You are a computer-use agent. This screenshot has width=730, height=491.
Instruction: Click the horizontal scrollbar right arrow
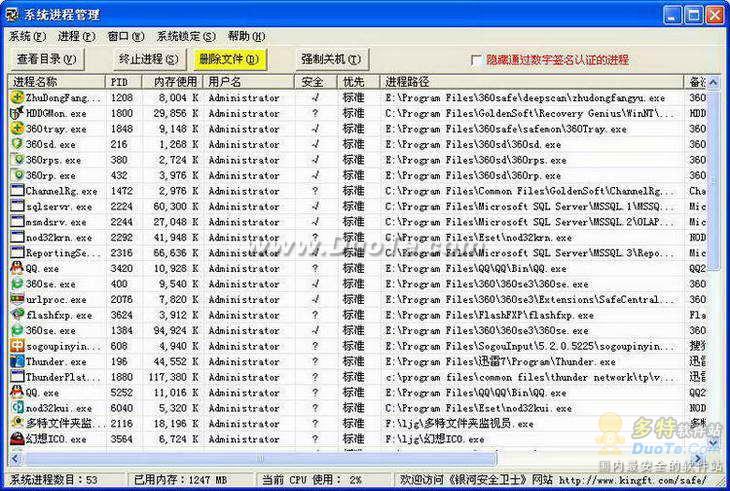point(698,459)
